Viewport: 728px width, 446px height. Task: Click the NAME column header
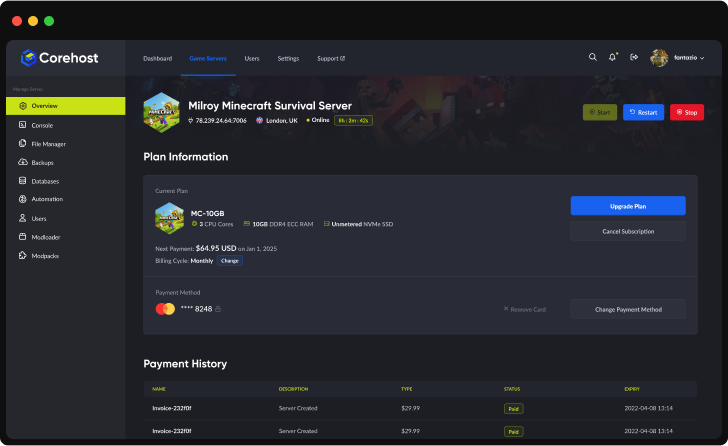click(159, 389)
